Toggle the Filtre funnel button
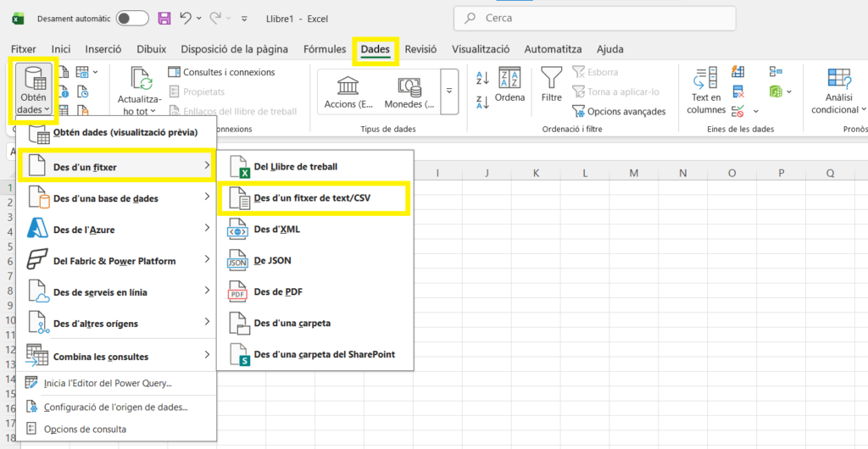This screenshot has width=868, height=449. [551, 85]
